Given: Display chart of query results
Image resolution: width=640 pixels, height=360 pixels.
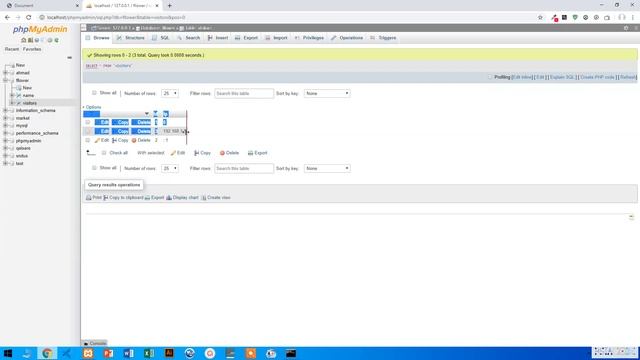Looking at the screenshot, I should click(x=182, y=198).
